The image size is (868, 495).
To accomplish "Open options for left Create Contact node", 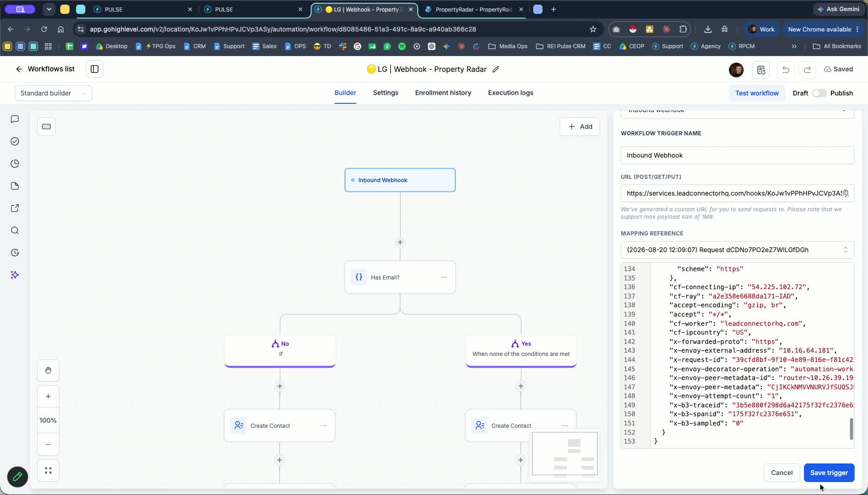I will [324, 425].
